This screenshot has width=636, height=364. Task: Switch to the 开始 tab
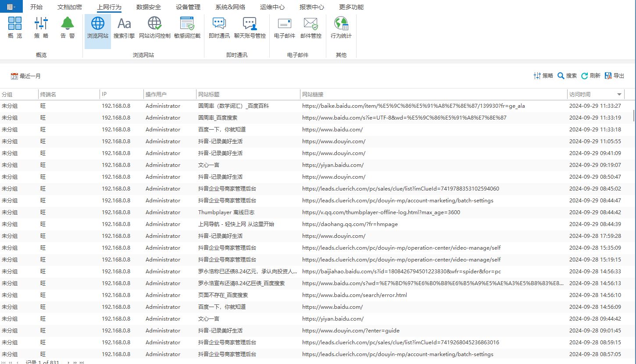coord(36,7)
